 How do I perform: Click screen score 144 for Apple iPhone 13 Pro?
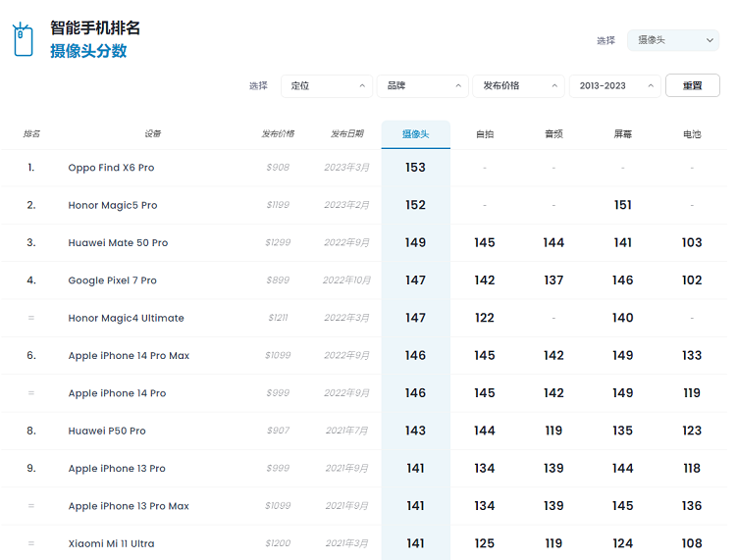click(x=622, y=468)
